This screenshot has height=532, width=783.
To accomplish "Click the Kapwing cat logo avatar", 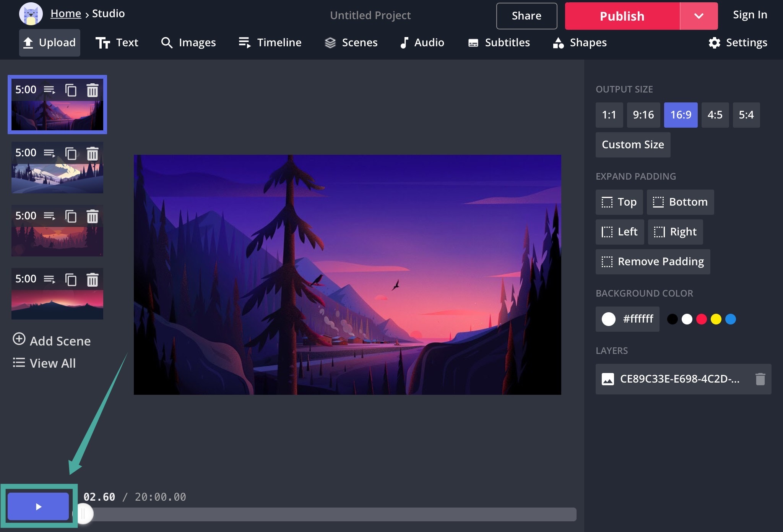I will (x=31, y=14).
